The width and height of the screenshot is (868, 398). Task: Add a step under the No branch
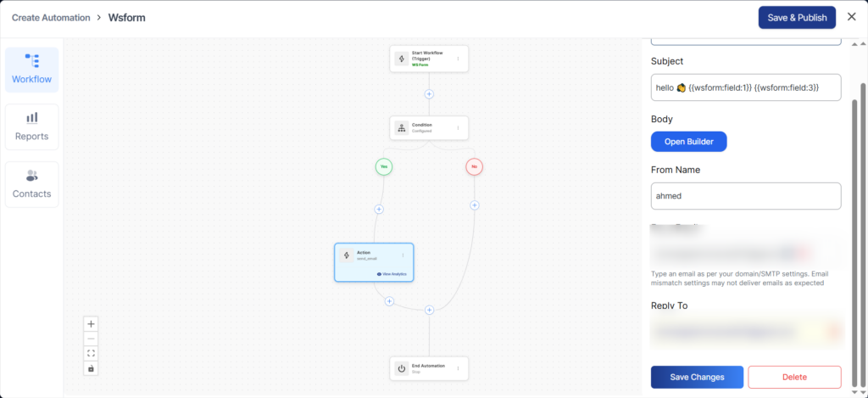pyautogui.click(x=475, y=205)
